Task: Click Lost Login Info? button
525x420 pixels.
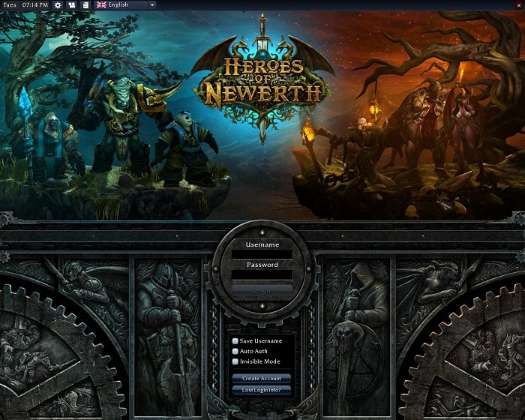Action: [262, 390]
